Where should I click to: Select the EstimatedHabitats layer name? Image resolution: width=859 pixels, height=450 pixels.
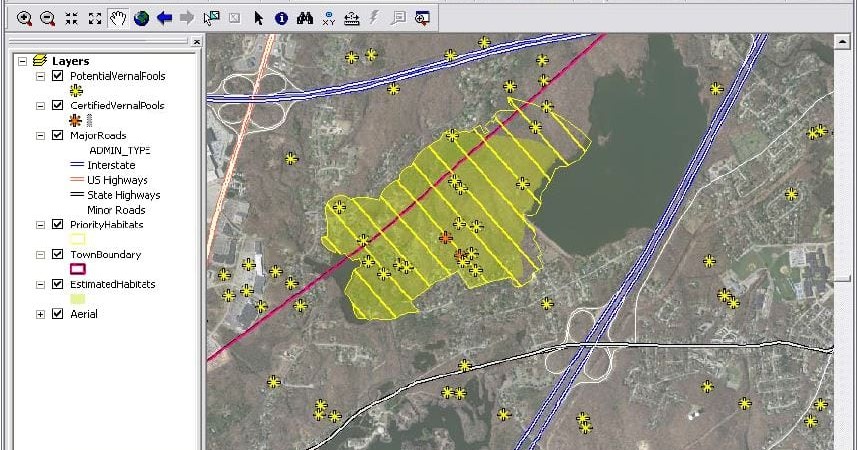click(x=113, y=284)
